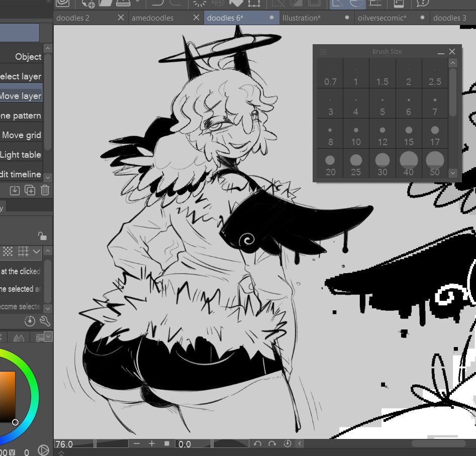
Task: Select the Light table sub tool
Action: [x=21, y=155]
